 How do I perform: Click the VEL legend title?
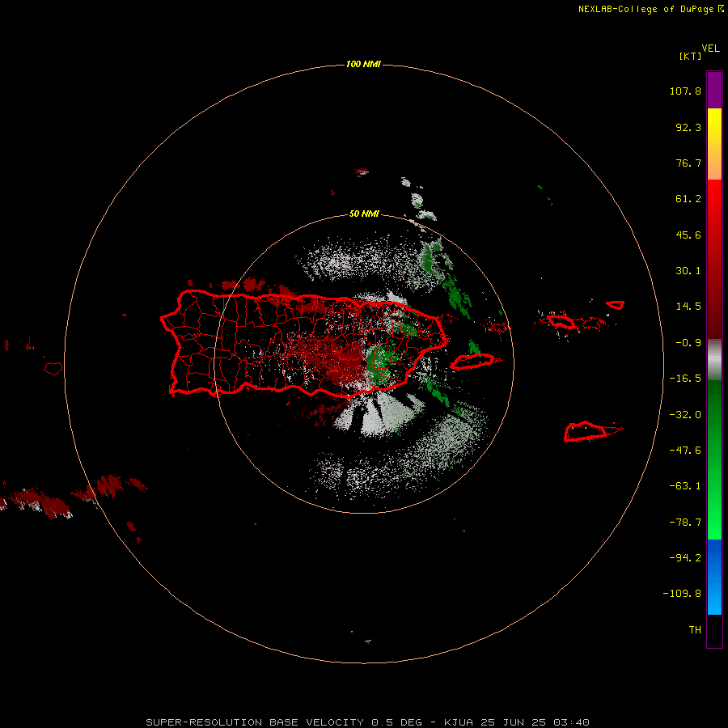[x=710, y=49]
